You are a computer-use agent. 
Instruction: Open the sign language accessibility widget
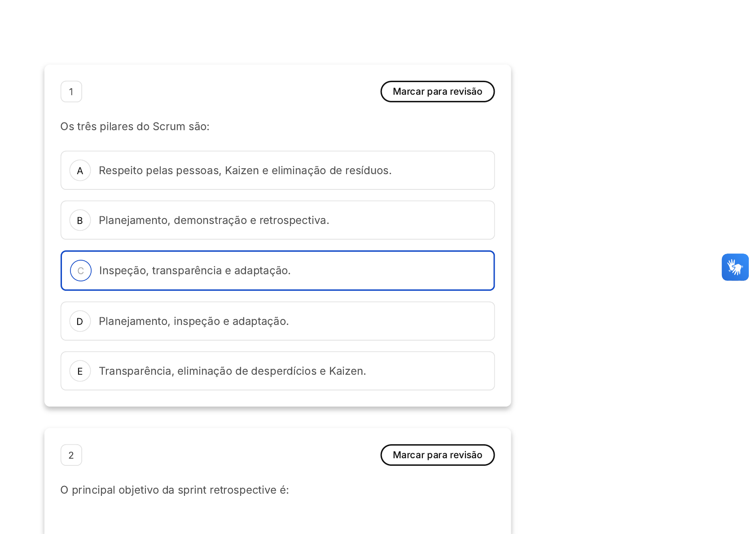click(x=735, y=267)
